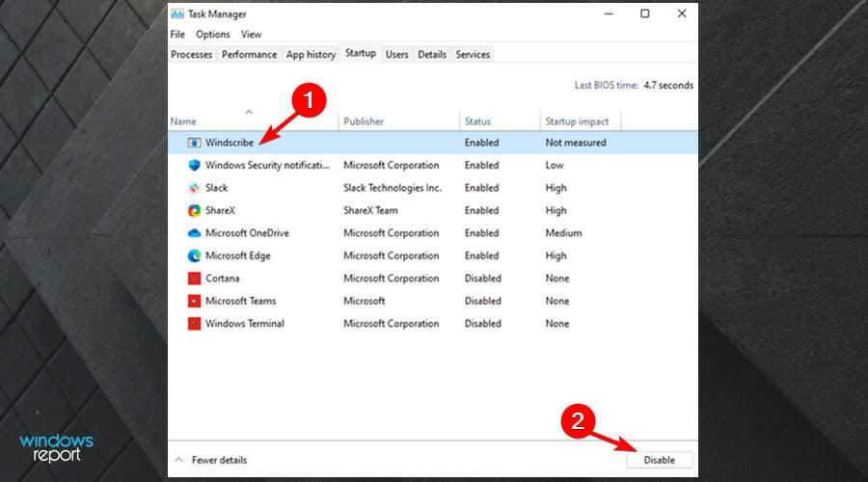Screen dimensions: 868x482
Task: Click the Disable button
Action: pyautogui.click(x=660, y=460)
